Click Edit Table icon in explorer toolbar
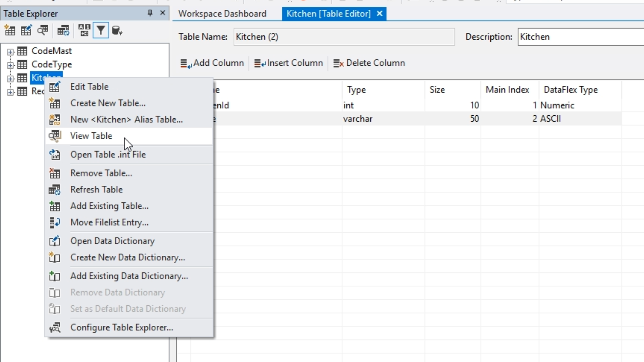Viewport: 644px width, 362px height. [x=26, y=31]
